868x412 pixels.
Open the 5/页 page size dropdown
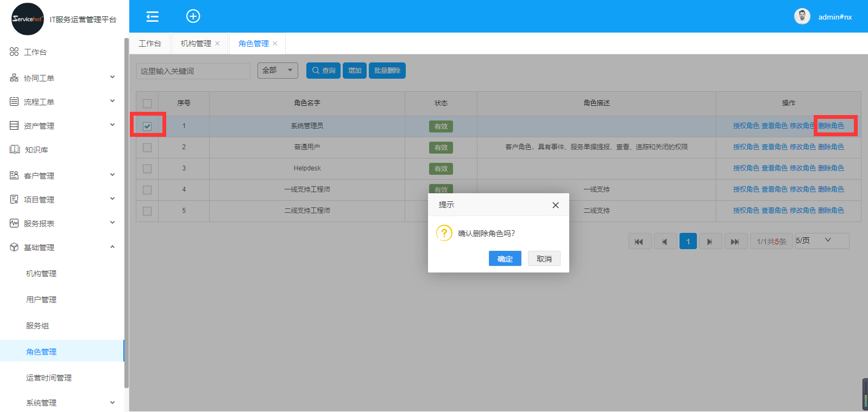click(821, 240)
